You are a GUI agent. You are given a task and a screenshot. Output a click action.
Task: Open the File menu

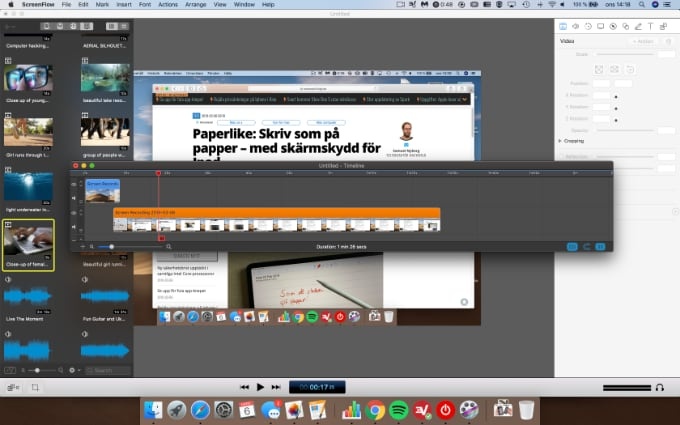coord(66,4)
